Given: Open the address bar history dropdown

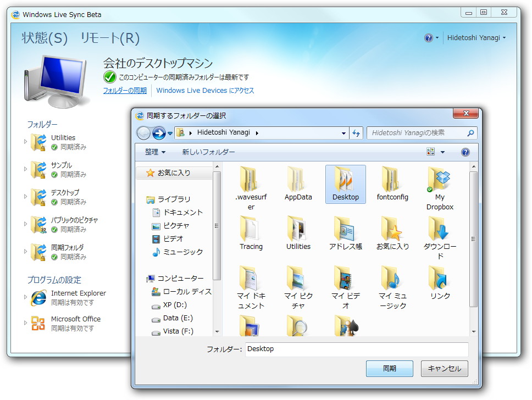Looking at the screenshot, I should click(x=343, y=134).
